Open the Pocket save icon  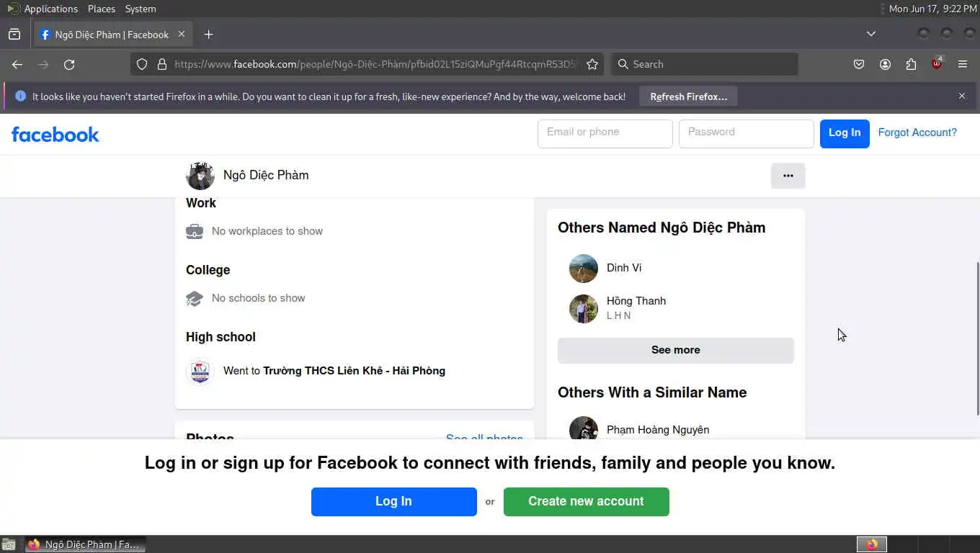click(859, 64)
